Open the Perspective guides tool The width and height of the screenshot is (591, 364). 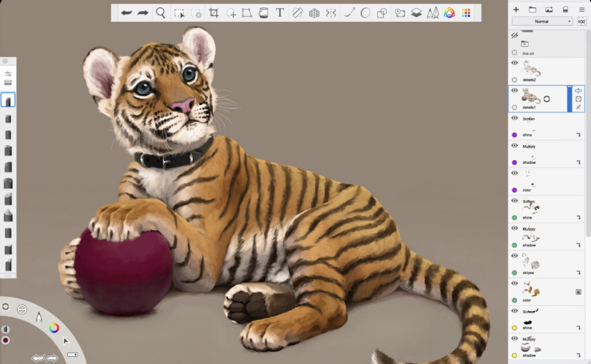pyautogui.click(x=314, y=13)
